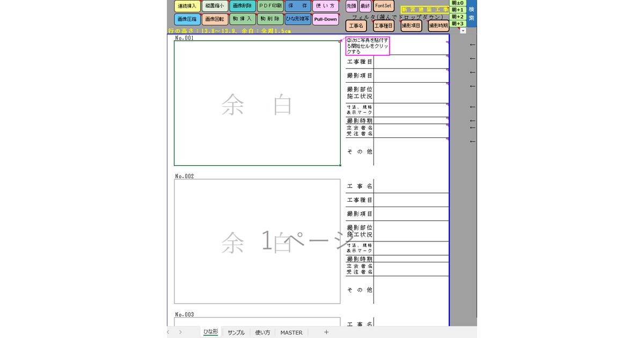
Task: Add a new sheet with plus icon
Action: tap(326, 333)
